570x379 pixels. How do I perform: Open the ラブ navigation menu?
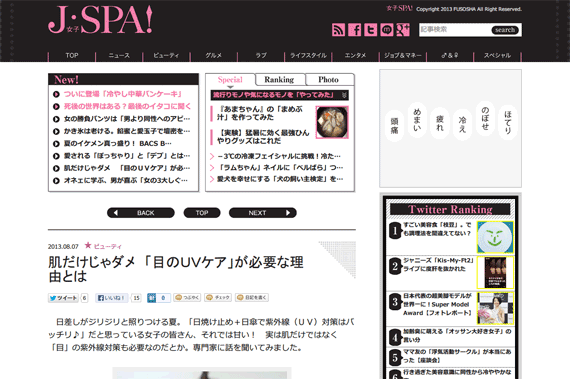point(261,56)
